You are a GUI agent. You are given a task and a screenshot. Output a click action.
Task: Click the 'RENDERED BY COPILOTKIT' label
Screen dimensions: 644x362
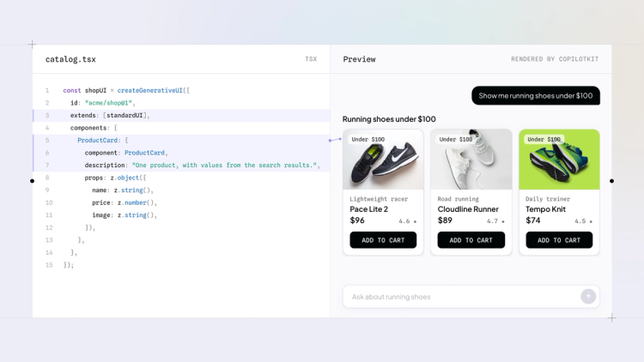(555, 59)
